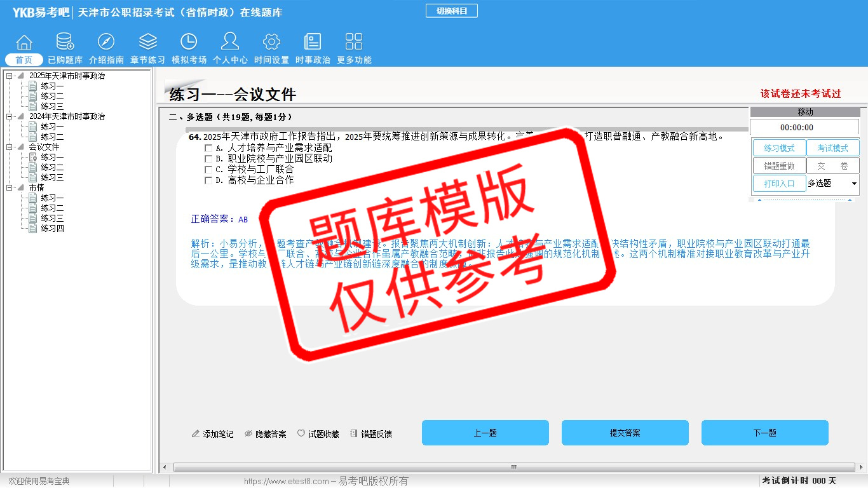The image size is (868, 488).
Task: Open 模拟考场 clock icon
Action: [x=189, y=43]
